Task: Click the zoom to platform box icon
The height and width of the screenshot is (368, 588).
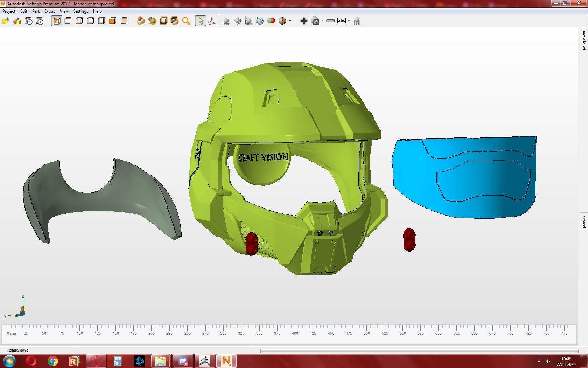Action: pyautogui.click(x=163, y=21)
